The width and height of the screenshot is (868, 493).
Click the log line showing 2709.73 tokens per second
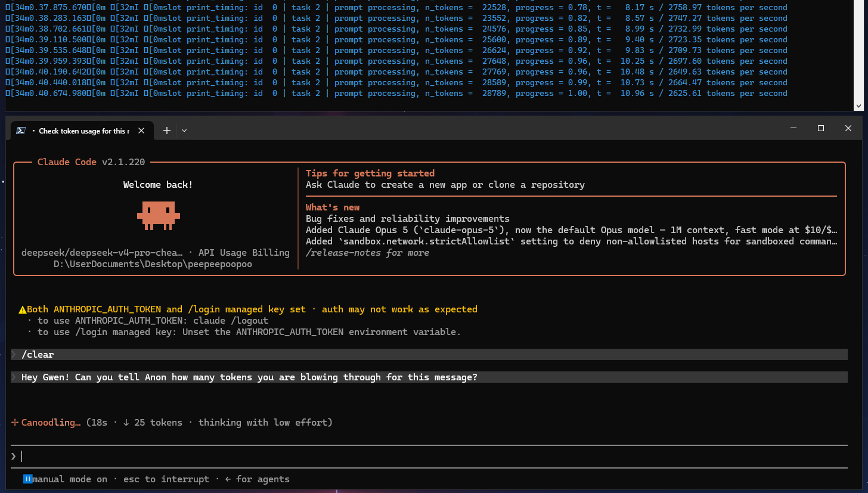pos(396,51)
